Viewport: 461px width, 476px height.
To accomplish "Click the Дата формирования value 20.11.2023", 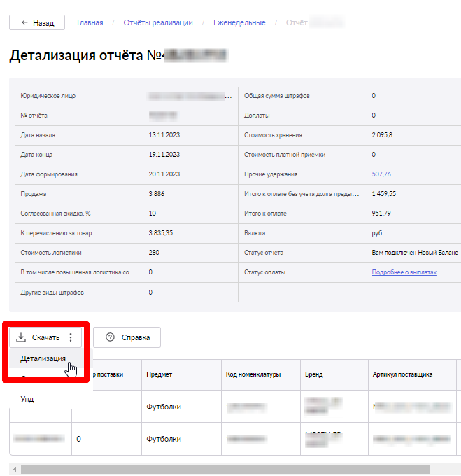I will 164,174.
